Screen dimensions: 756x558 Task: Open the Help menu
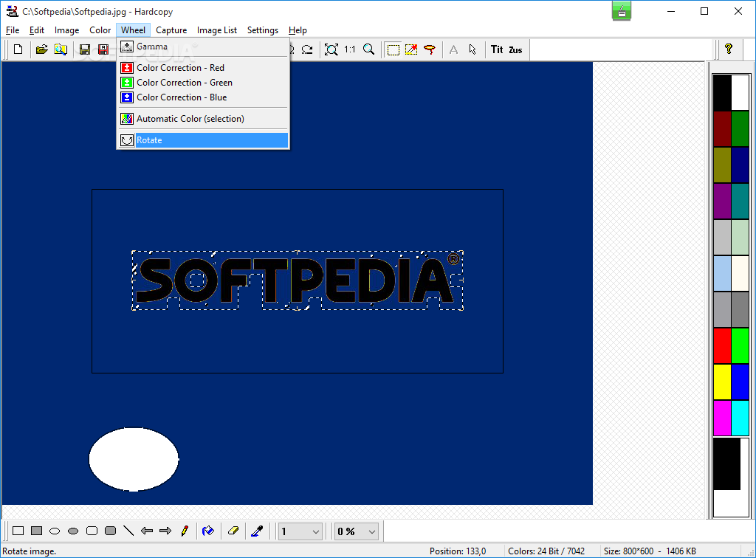tap(298, 30)
